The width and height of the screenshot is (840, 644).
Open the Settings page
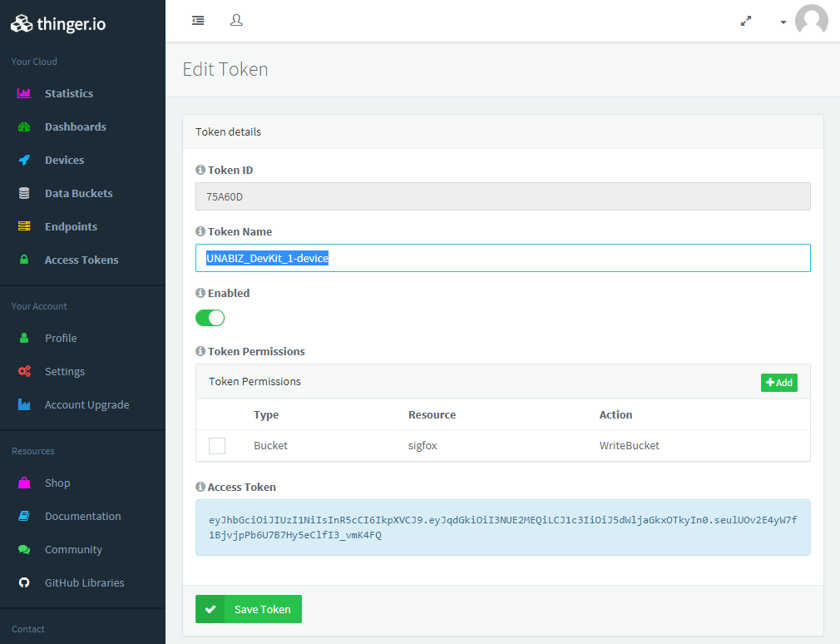coord(65,371)
